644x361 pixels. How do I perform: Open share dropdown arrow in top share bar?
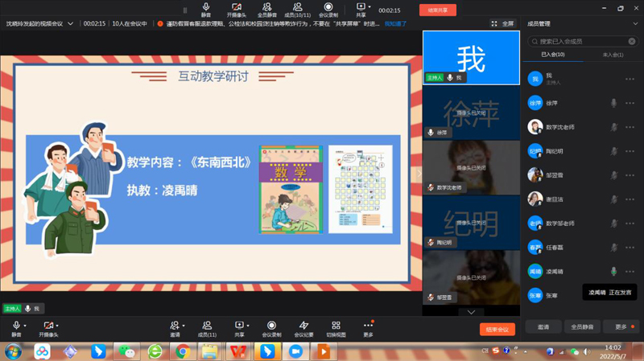[369, 6]
